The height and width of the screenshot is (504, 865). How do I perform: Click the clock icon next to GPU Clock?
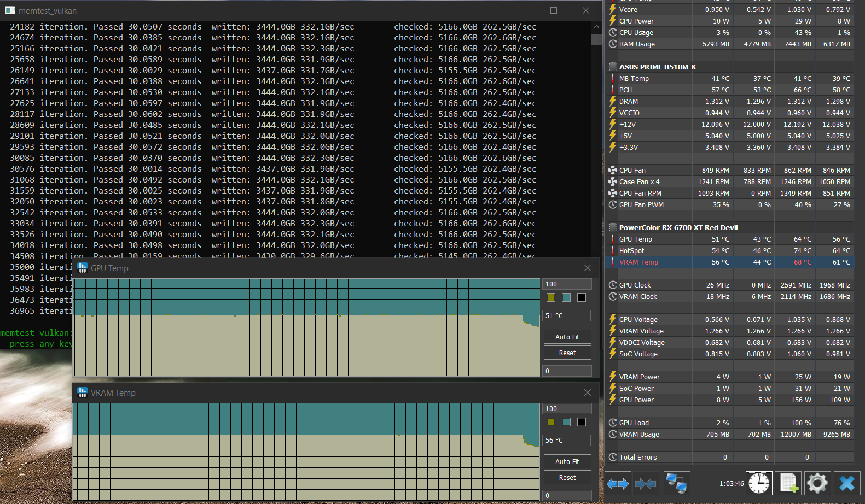[613, 285]
